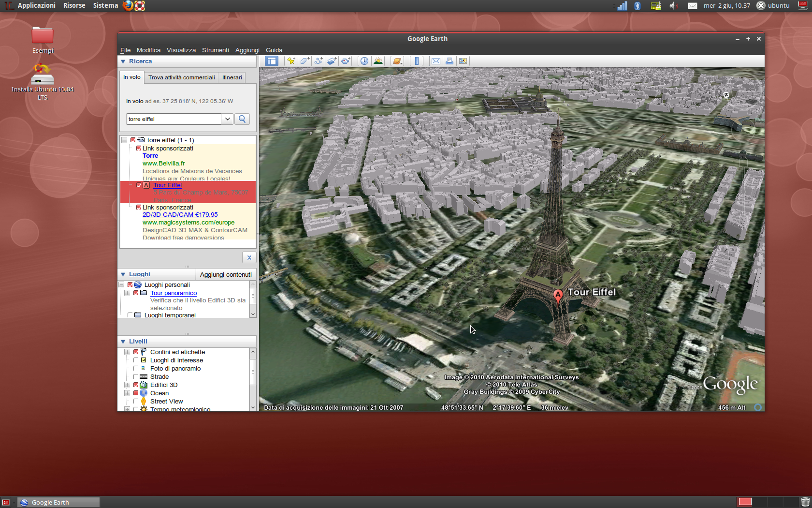Click the print toolbar icon

[449, 61]
